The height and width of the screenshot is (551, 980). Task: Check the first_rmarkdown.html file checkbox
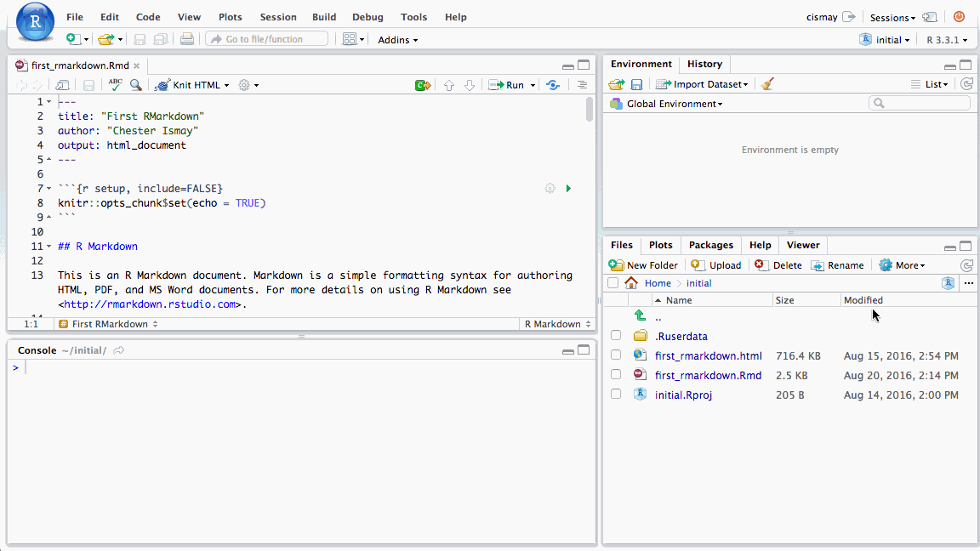coord(616,355)
